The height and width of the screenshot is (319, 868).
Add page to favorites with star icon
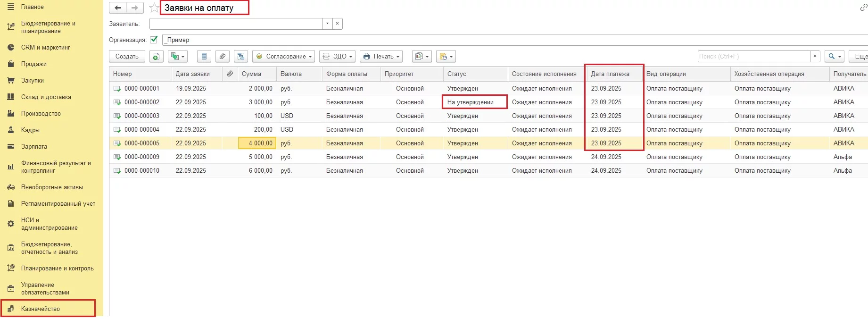tap(154, 8)
